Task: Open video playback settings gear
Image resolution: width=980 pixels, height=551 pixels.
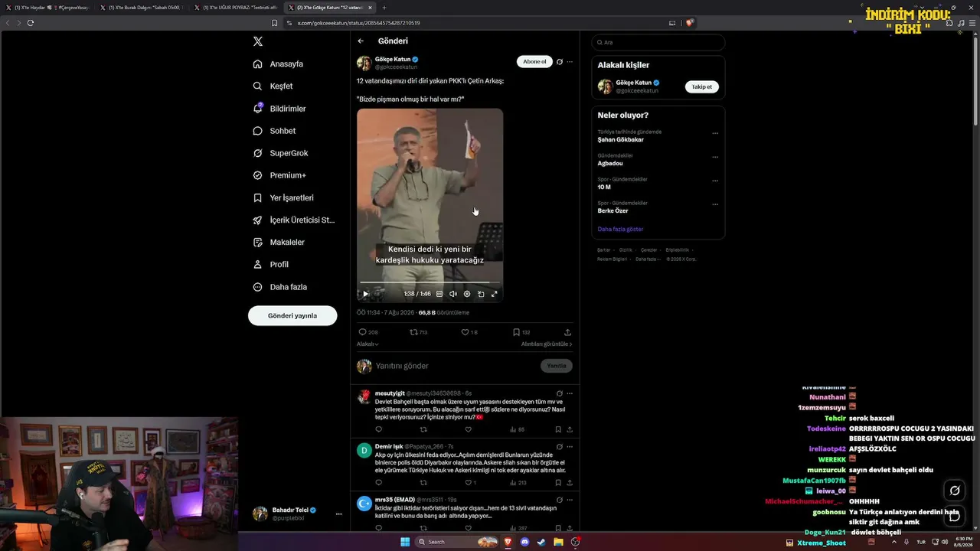Action: pos(467,294)
